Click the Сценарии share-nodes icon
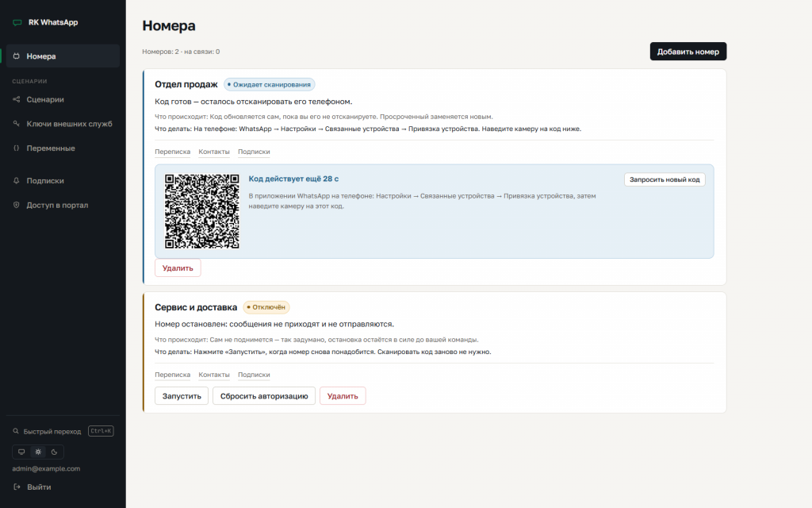This screenshot has height=508, width=812. 17,99
